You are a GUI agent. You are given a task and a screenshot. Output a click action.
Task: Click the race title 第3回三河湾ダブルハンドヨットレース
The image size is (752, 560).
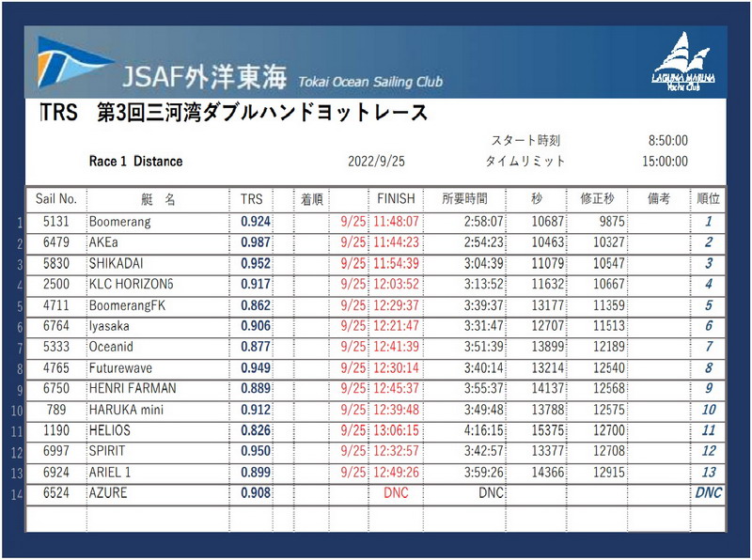pyautogui.click(x=262, y=113)
